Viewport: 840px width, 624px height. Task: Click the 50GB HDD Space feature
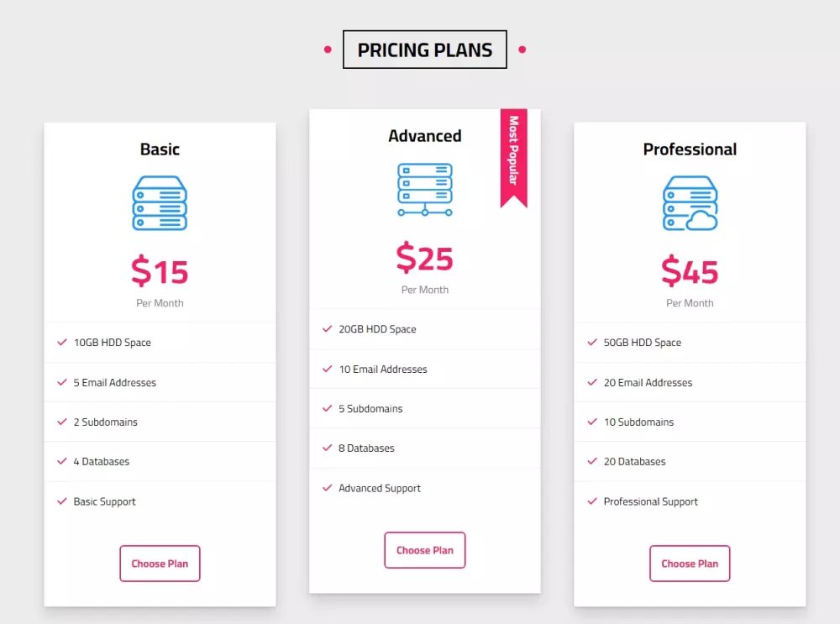point(643,343)
